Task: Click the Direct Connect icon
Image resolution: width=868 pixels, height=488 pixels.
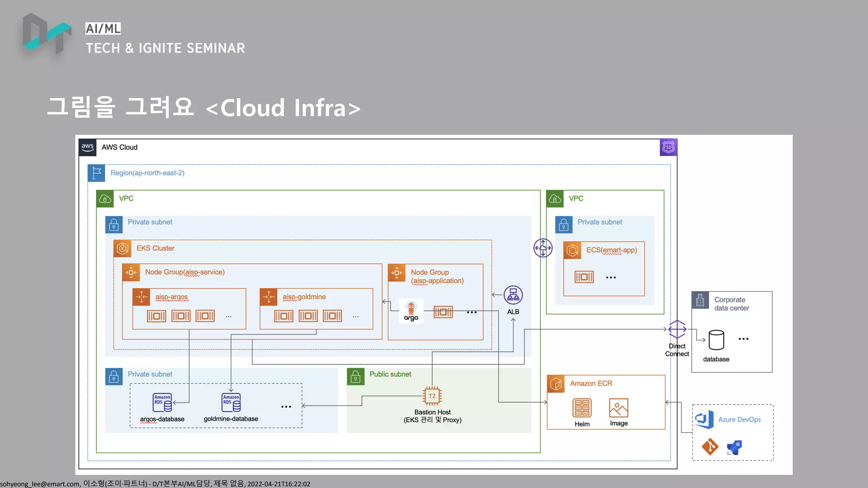Action: [677, 329]
